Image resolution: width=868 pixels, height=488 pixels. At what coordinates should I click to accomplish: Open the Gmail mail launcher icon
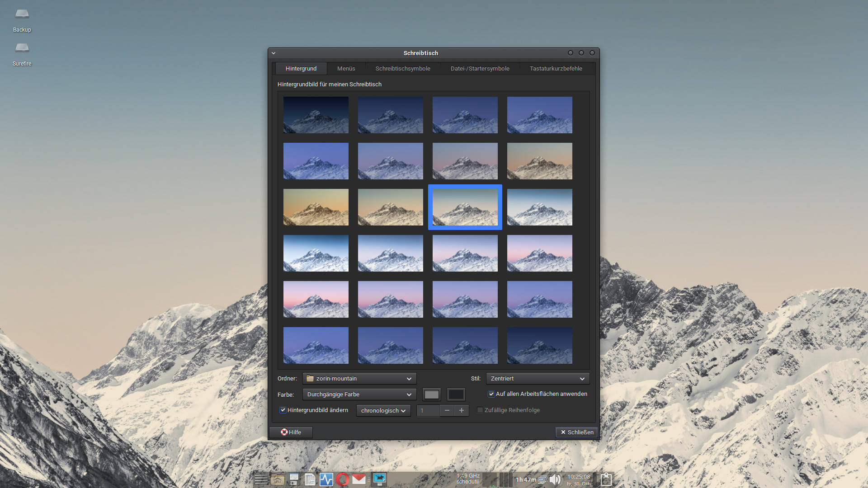[359, 479]
